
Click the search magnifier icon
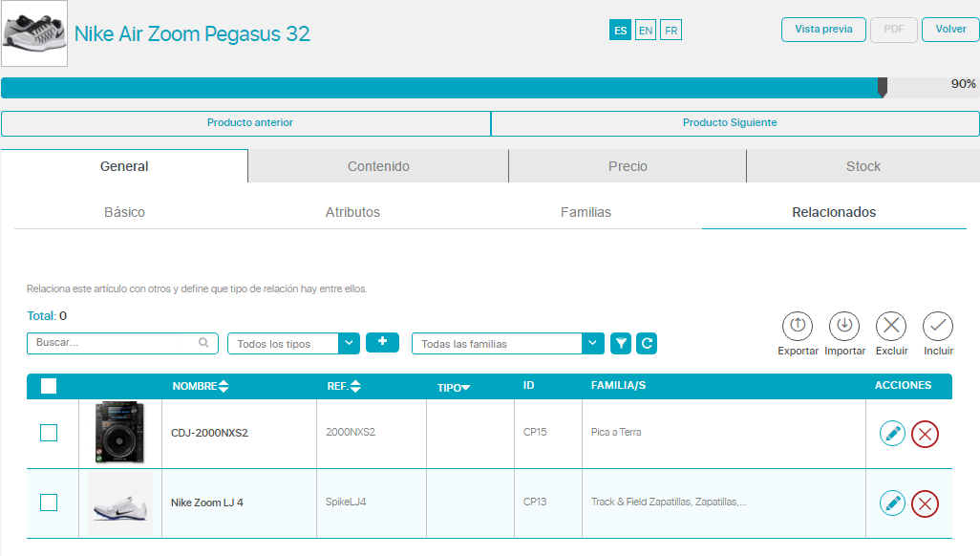203,343
